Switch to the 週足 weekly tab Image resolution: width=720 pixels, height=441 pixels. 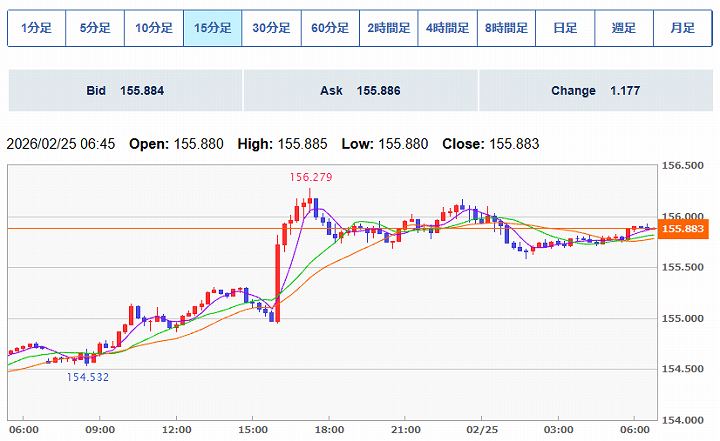tap(624, 28)
